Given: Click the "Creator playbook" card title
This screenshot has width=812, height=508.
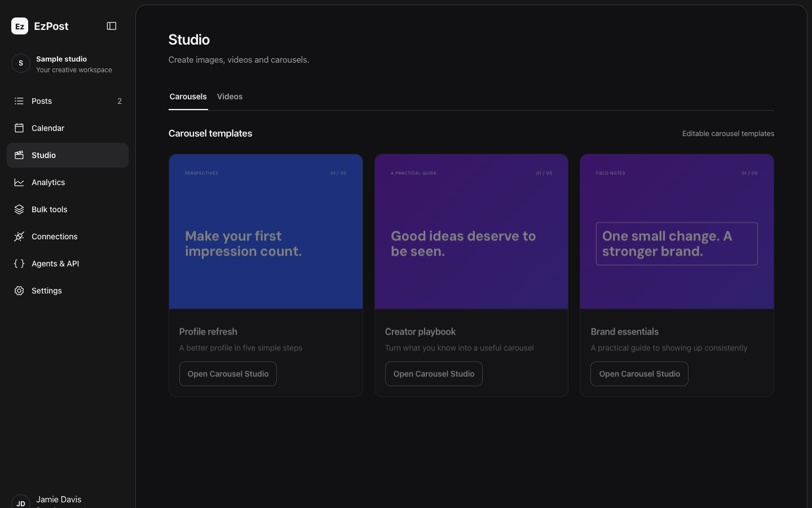Looking at the screenshot, I should (x=420, y=332).
